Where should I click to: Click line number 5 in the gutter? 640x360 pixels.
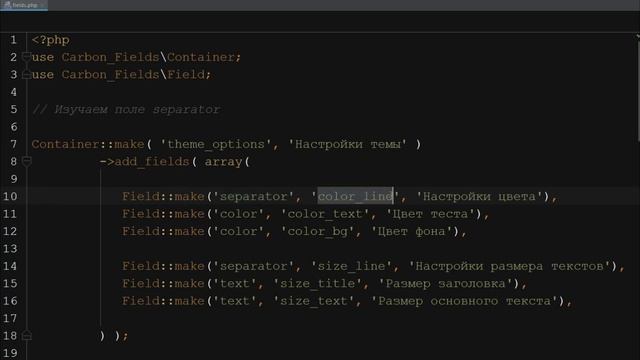[x=13, y=109]
